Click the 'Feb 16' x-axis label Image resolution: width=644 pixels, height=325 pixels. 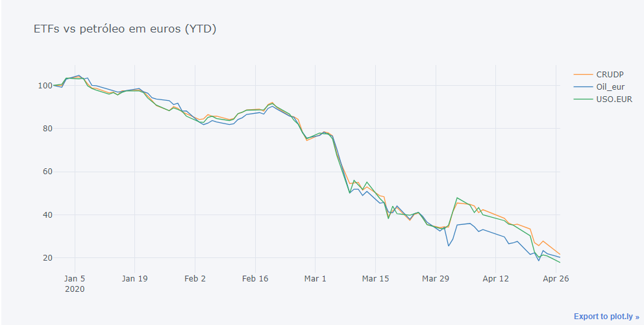(x=255, y=278)
